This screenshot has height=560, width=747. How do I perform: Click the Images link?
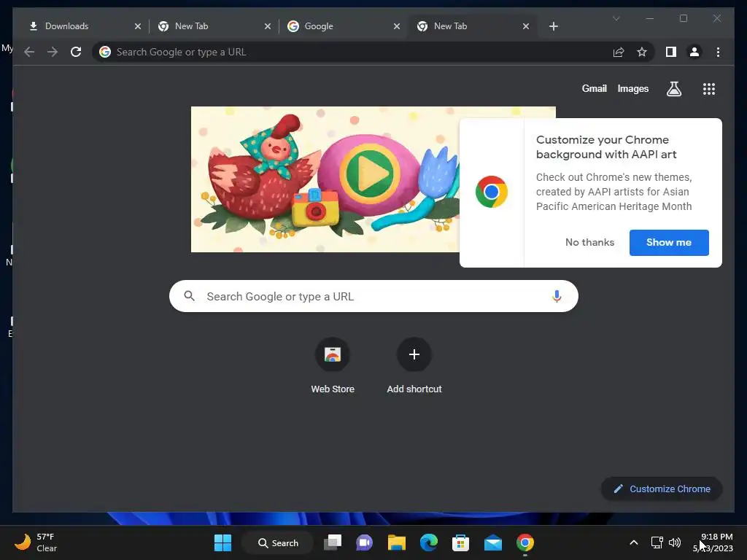(632, 88)
